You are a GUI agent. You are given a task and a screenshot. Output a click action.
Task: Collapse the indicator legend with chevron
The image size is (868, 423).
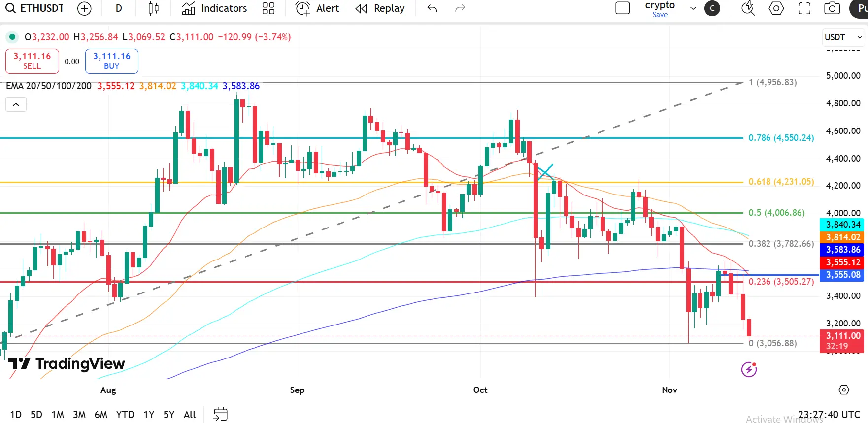pos(16,104)
